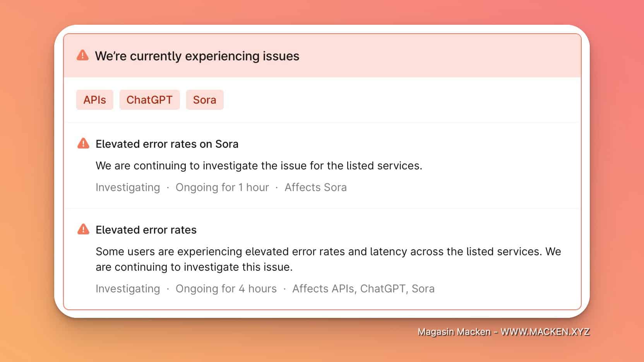This screenshot has height=362, width=644.
Task: Select the APIs tag
Action: click(x=94, y=100)
